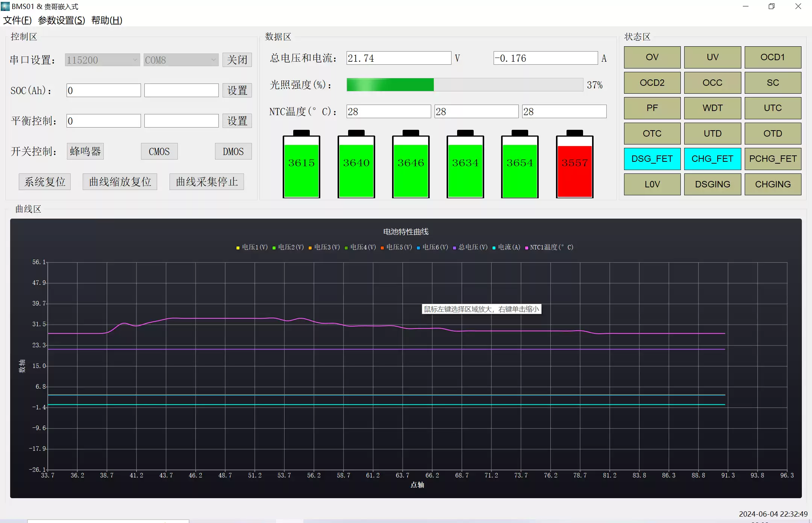Click the battery icon labeled 3646

point(411,166)
